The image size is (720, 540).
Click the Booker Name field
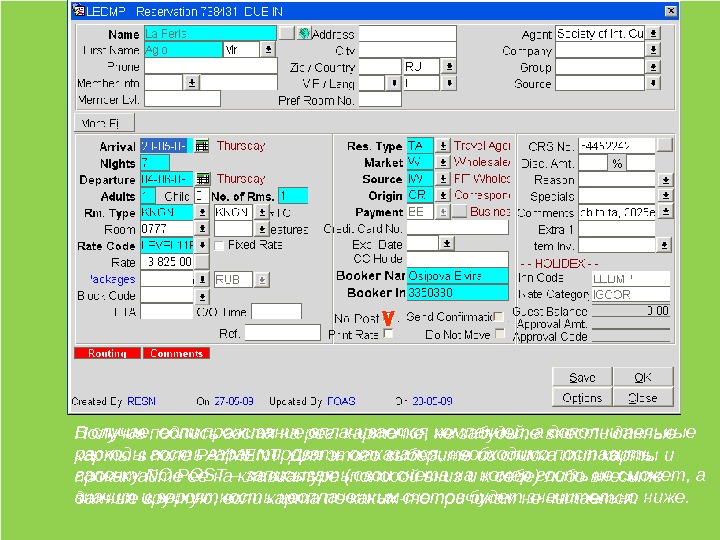coord(457,276)
